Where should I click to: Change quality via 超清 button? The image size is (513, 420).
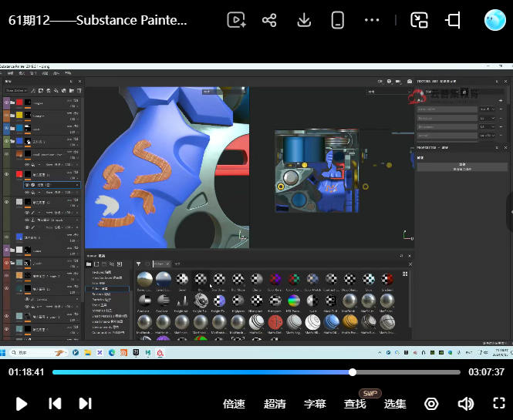click(x=275, y=404)
